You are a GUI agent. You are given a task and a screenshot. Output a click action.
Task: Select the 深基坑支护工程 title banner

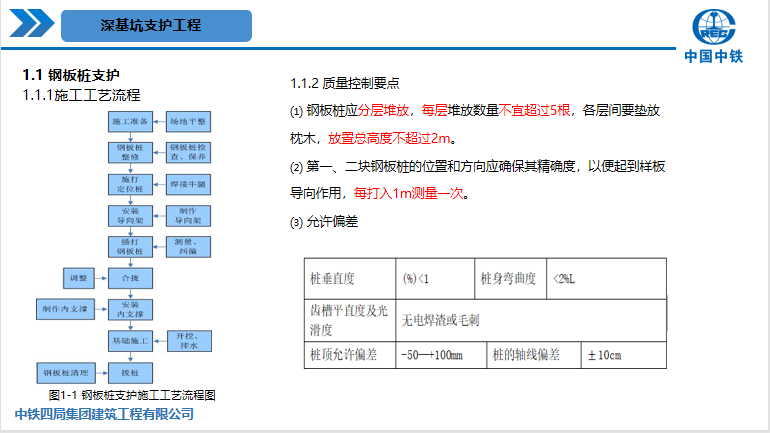click(x=156, y=26)
